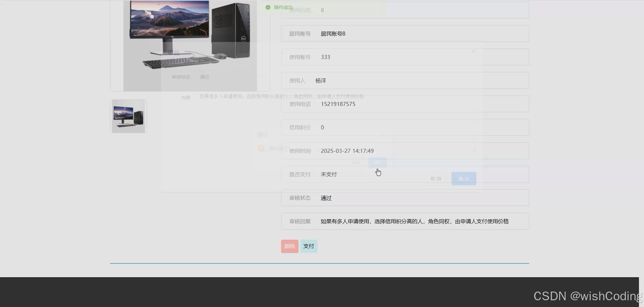Select the computer product thumbnail
Image resolution: width=644 pixels, height=307 pixels.
pyautogui.click(x=128, y=116)
